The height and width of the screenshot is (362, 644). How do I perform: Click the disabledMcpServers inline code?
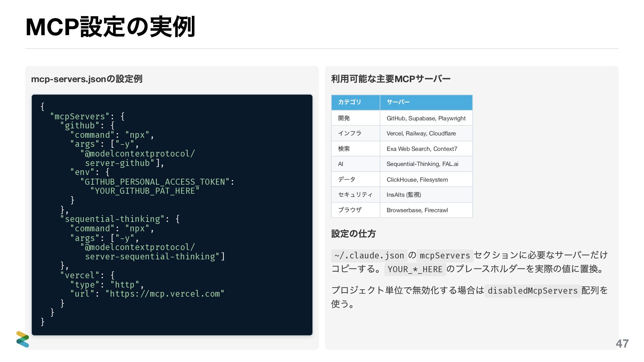click(532, 291)
